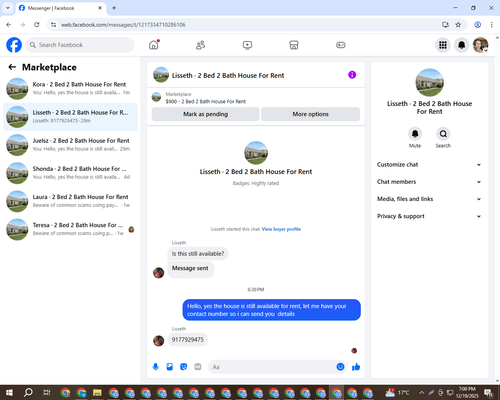Viewport: 500px width, 400px height.
Task: Expand Media, files and links section
Action: coord(429,199)
